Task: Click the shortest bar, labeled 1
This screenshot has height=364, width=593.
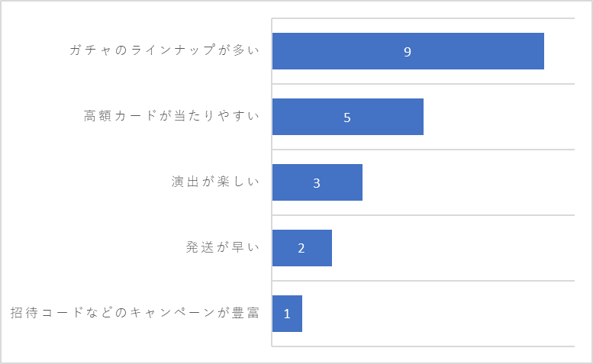Action: 287,314
